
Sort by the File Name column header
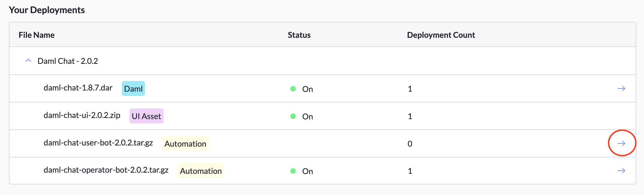[36, 35]
